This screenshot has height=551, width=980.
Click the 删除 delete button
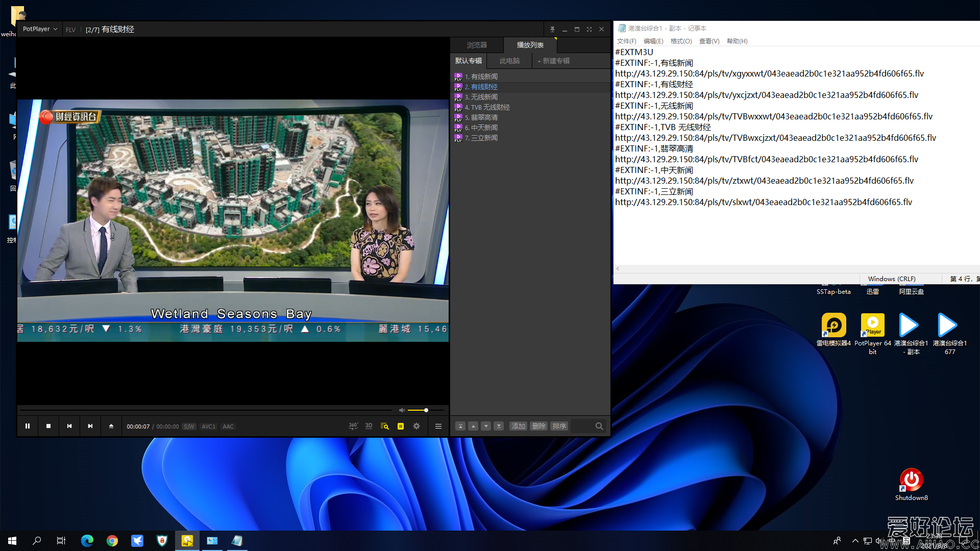[539, 426]
